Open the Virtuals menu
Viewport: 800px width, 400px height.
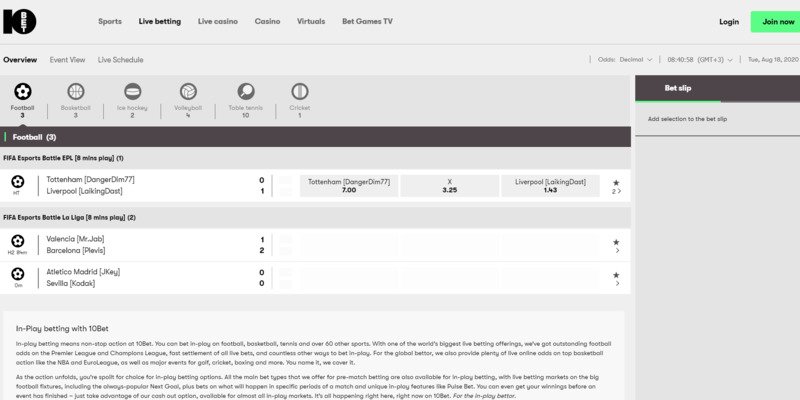pos(311,21)
